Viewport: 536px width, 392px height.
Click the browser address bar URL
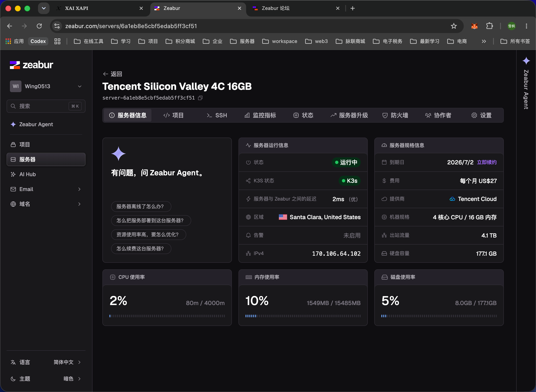(x=131, y=26)
